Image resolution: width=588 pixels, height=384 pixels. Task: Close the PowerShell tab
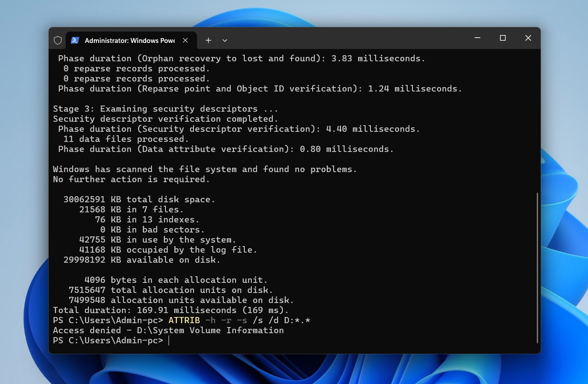click(x=185, y=40)
